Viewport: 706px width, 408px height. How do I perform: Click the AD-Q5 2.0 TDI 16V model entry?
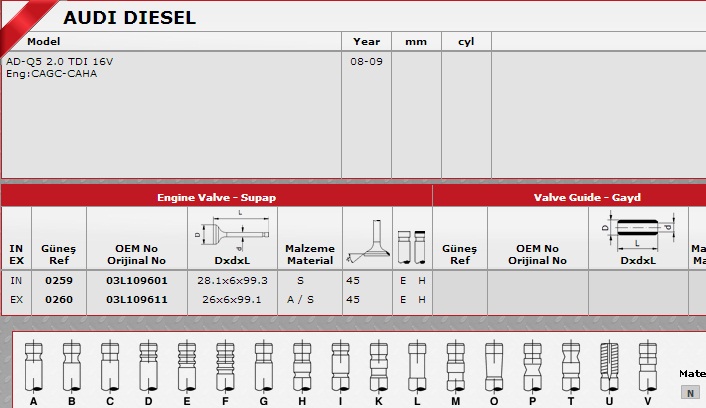(60, 61)
